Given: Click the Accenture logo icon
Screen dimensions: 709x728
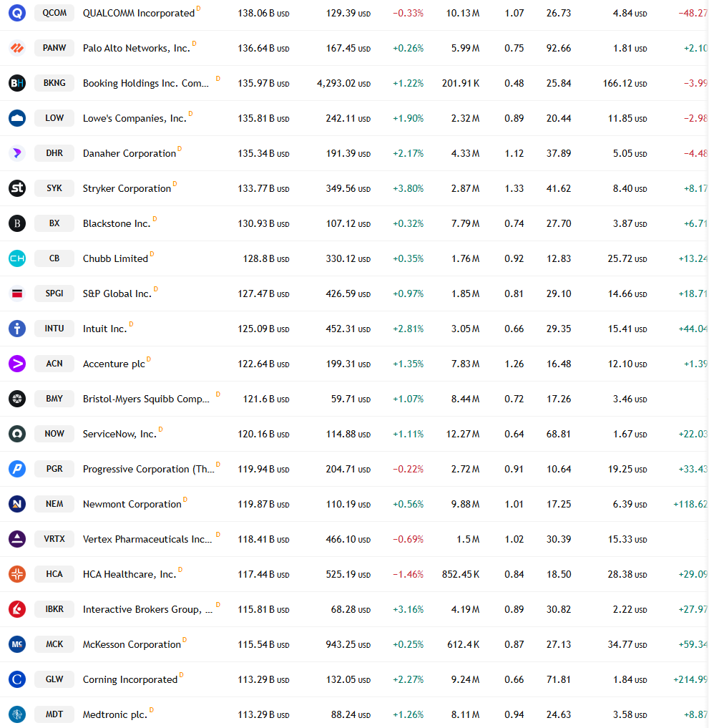Looking at the screenshot, I should coord(17,364).
